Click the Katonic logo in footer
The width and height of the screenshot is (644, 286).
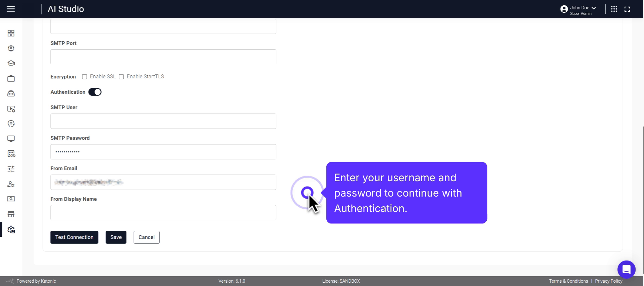[10, 281]
